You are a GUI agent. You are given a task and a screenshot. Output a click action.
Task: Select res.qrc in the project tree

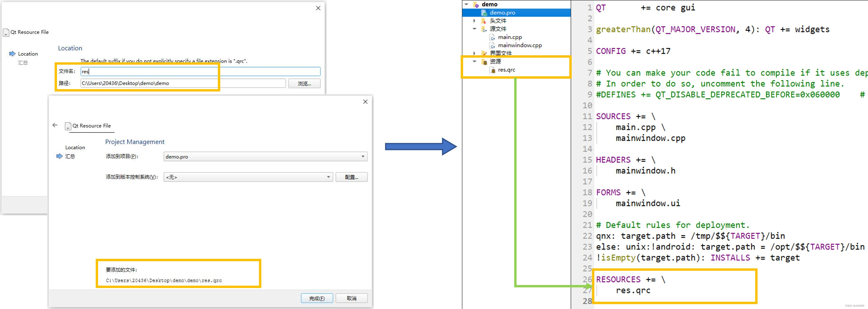(507, 70)
